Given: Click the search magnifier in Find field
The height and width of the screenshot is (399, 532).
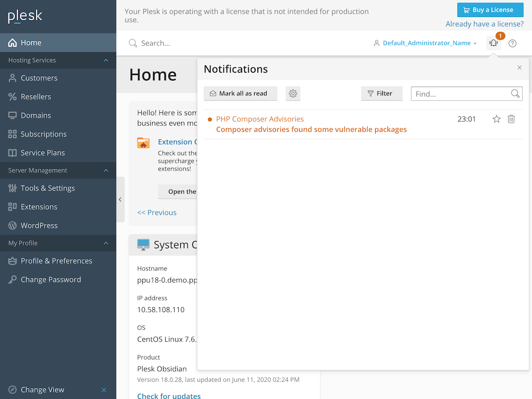Looking at the screenshot, I should tap(515, 94).
